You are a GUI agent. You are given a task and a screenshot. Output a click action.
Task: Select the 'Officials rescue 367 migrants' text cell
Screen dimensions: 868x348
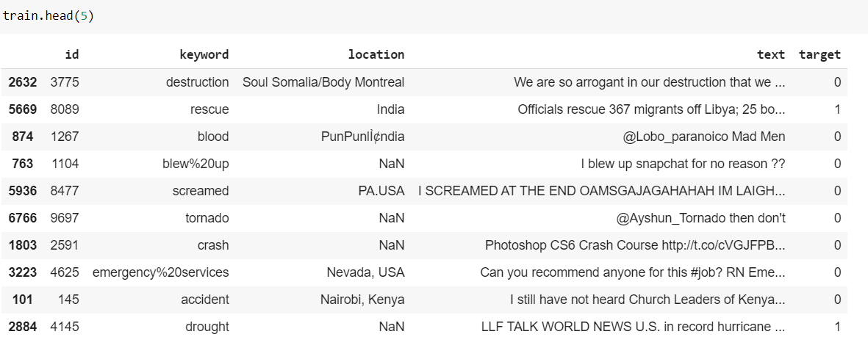651,109
